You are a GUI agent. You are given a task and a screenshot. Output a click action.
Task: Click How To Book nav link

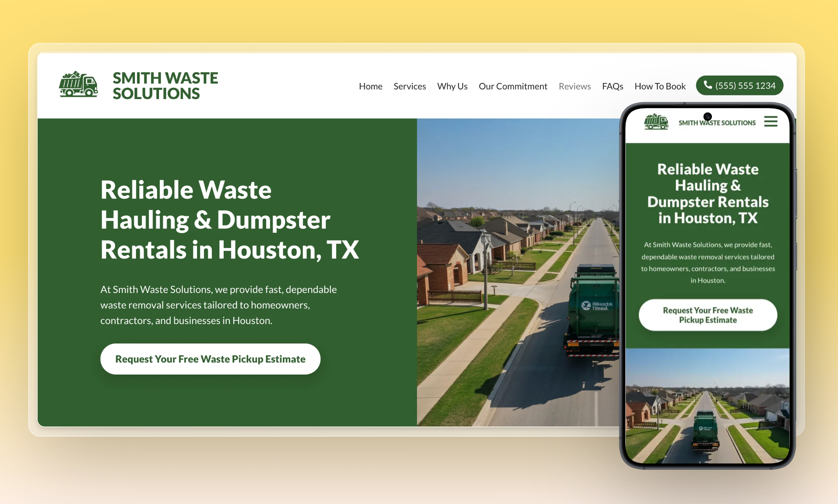[660, 86]
